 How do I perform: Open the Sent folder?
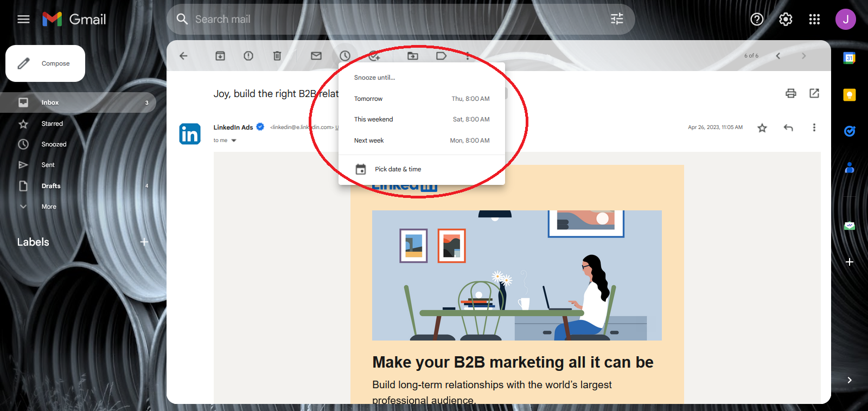pyautogui.click(x=78, y=165)
